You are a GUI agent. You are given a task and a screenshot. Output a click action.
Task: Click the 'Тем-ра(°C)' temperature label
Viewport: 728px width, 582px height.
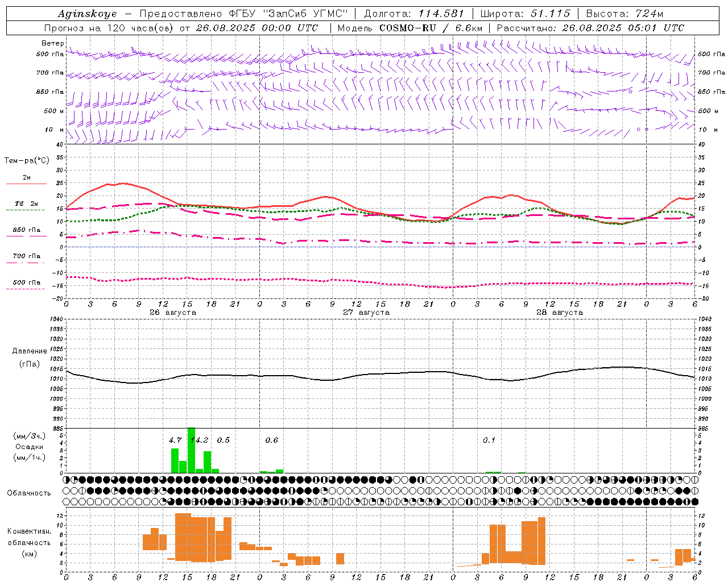pos(27,161)
